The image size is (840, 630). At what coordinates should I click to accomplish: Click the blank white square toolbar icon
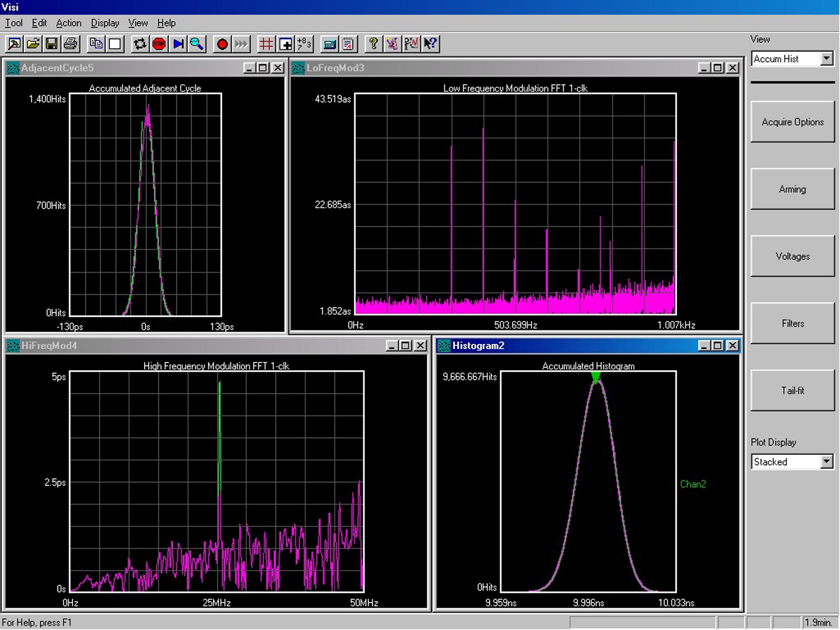tap(115, 44)
